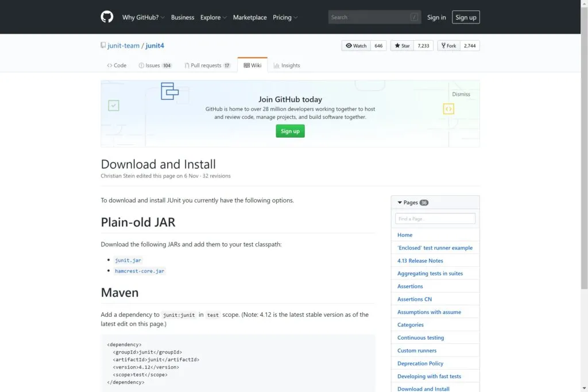
Task: Click the Star button
Action: 402,46
